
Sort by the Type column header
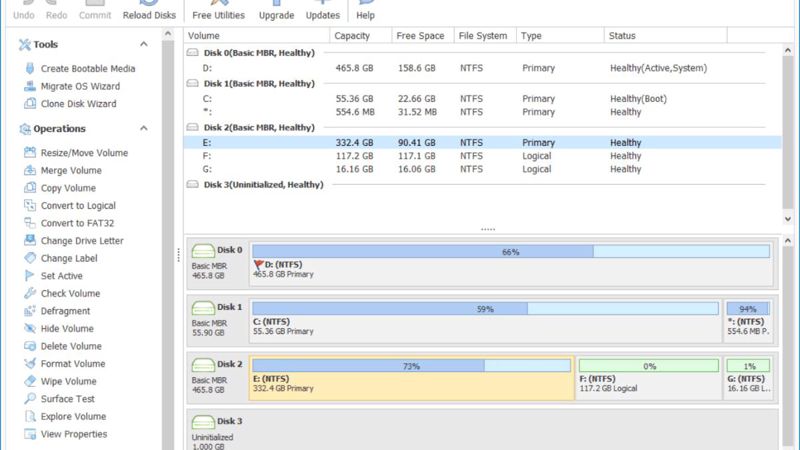[x=560, y=36]
